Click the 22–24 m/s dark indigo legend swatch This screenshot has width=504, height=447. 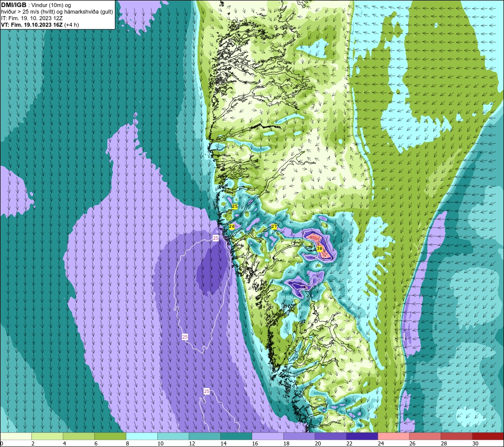coord(362,436)
